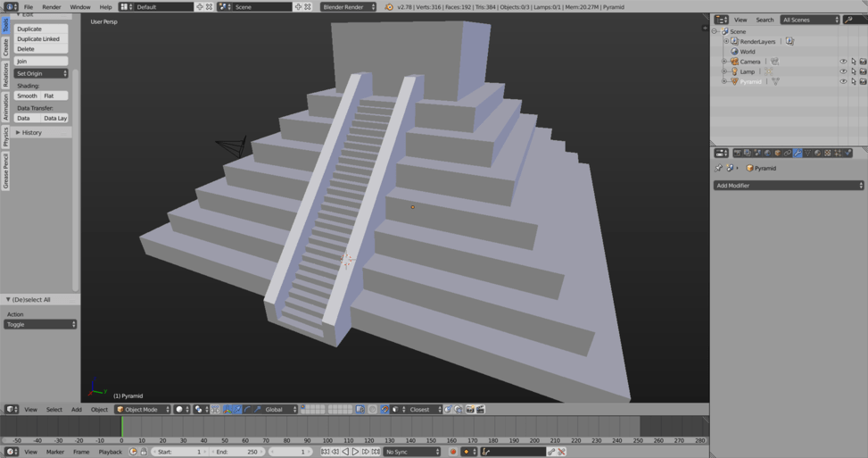868x458 pixels.
Task: Click the End frame field
Action: [235, 452]
